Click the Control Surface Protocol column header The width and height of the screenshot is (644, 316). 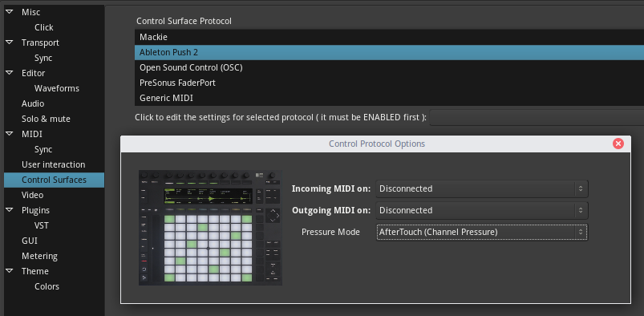pyautogui.click(x=184, y=21)
